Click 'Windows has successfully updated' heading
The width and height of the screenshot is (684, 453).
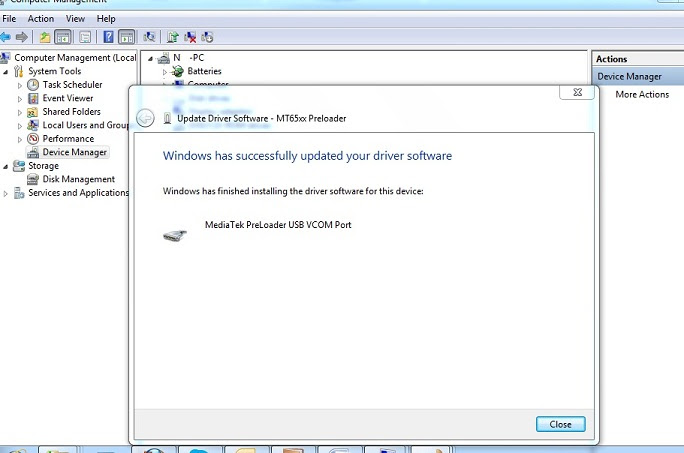[x=307, y=156]
